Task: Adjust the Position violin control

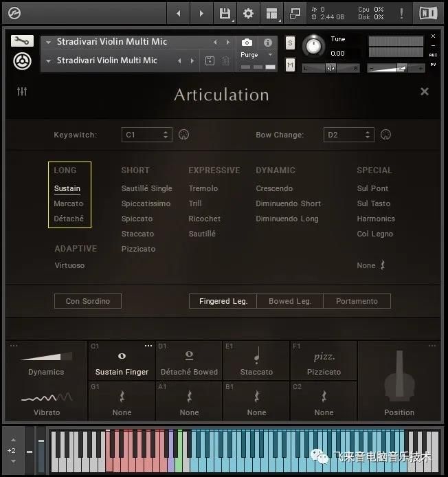Action: pos(399,376)
